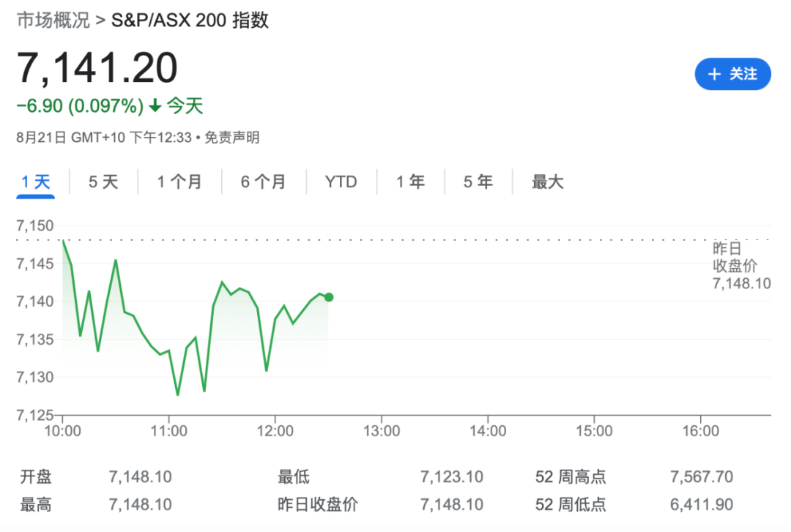Click the 52 周高点 label

pyautogui.click(x=571, y=476)
